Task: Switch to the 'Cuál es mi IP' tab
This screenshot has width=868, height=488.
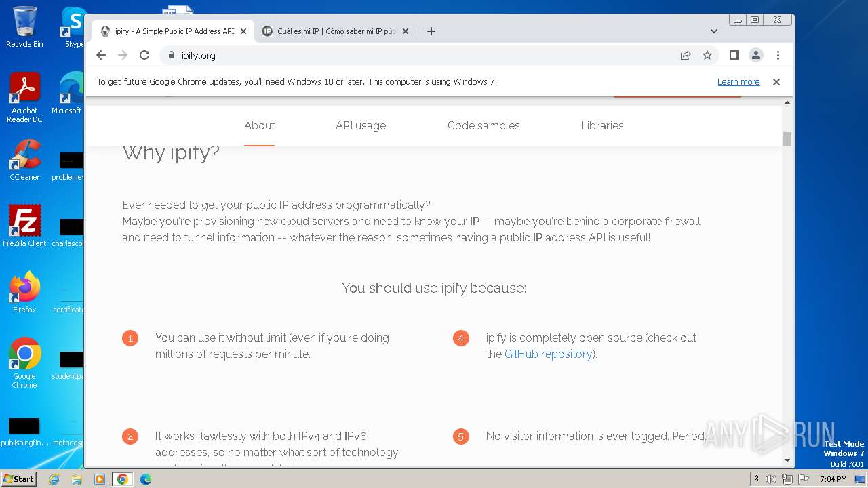Action: (336, 31)
